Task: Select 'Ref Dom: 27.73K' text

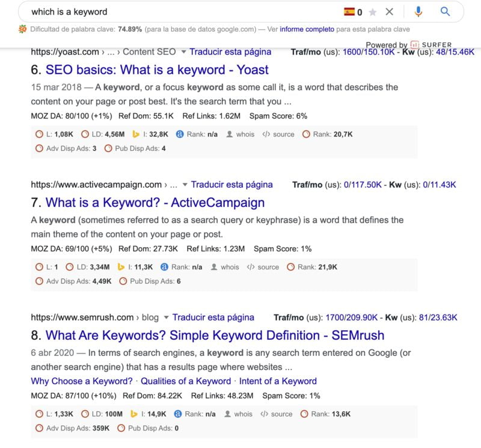Action: pos(148,249)
